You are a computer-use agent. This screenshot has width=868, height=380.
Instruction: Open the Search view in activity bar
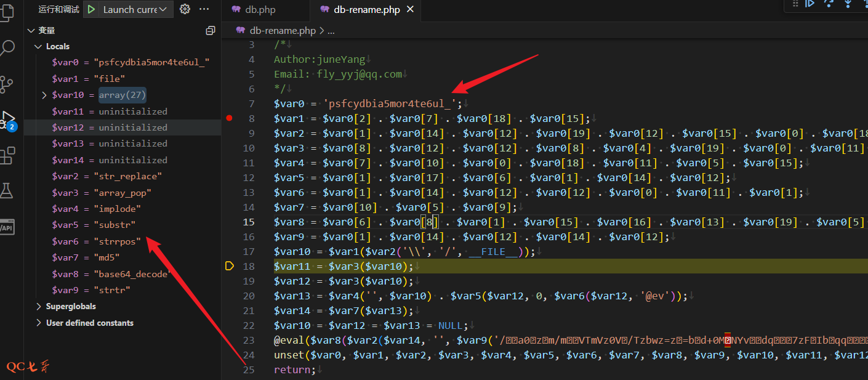pyautogui.click(x=7, y=48)
